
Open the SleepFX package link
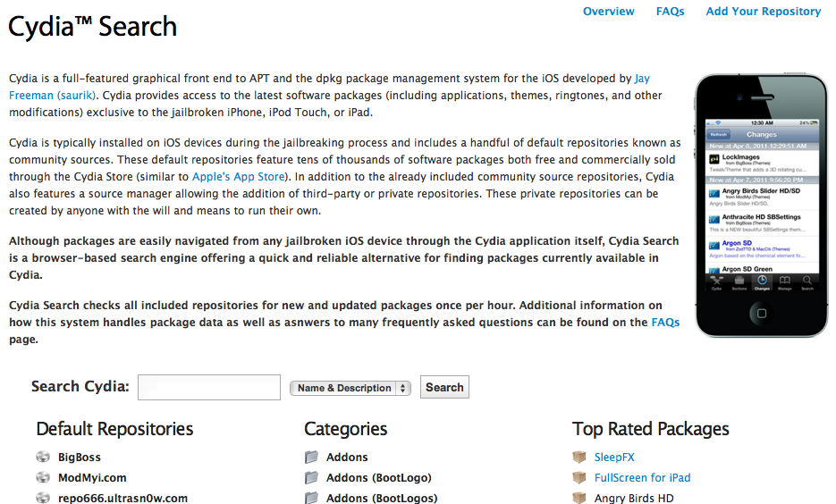point(614,458)
